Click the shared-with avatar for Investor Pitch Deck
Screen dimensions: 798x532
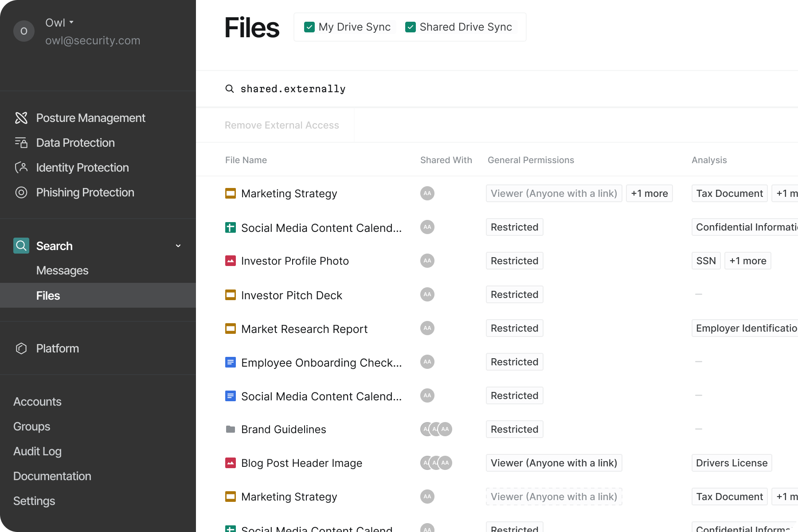pos(427,294)
